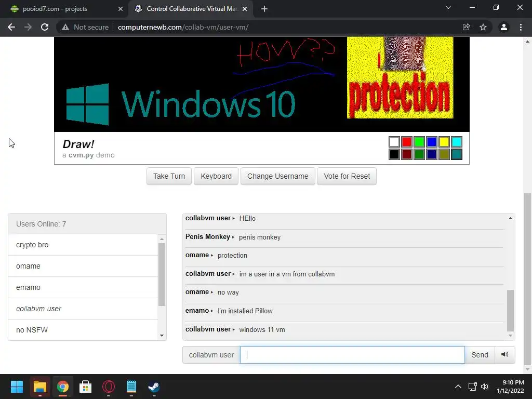Open Microsoft Store from taskbar

(86, 387)
